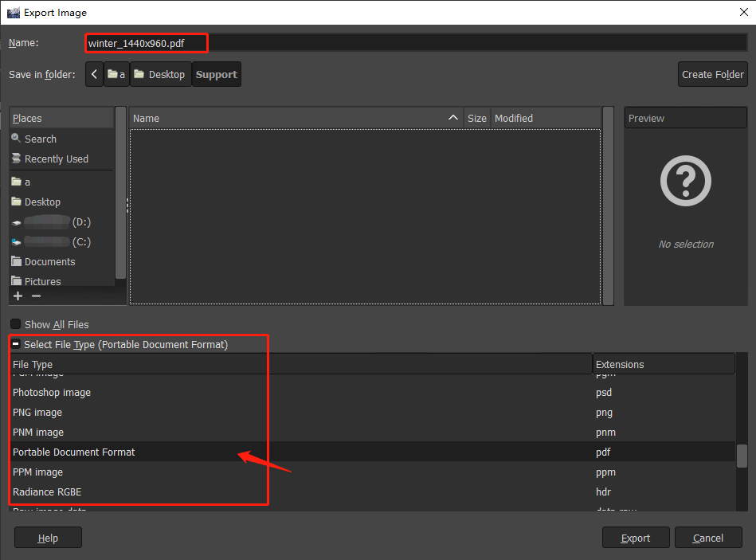
Task: Select the D: drive in Places
Action: (61, 221)
